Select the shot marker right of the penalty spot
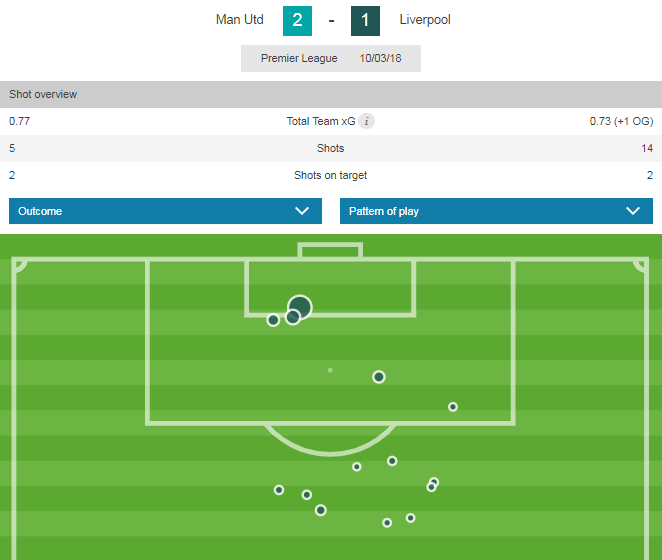This screenshot has width=662, height=560. 379,377
